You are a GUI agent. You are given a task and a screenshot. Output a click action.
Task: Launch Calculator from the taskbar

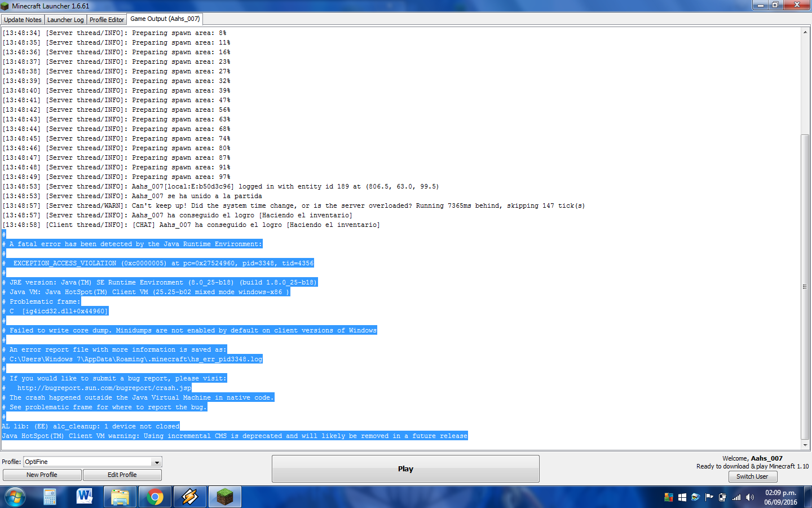coord(50,497)
